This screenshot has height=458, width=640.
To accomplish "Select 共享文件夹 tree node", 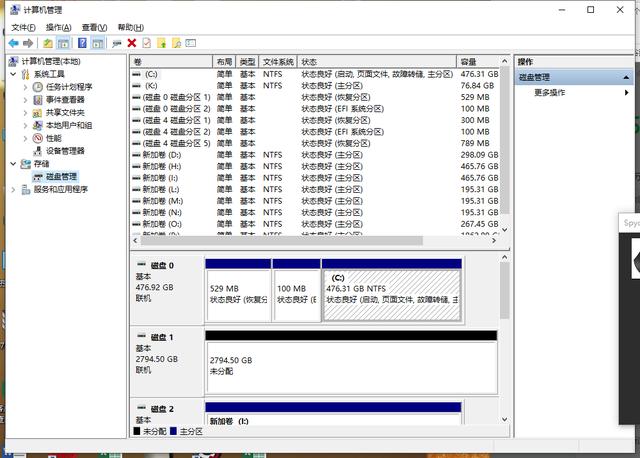I will tap(65, 113).
